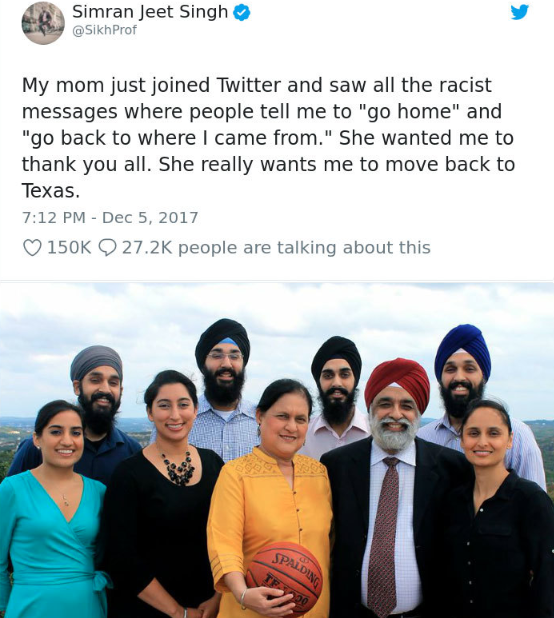The width and height of the screenshot is (554, 618).
Task: Open Simran Jeet Singh's profile name
Action: point(150,12)
